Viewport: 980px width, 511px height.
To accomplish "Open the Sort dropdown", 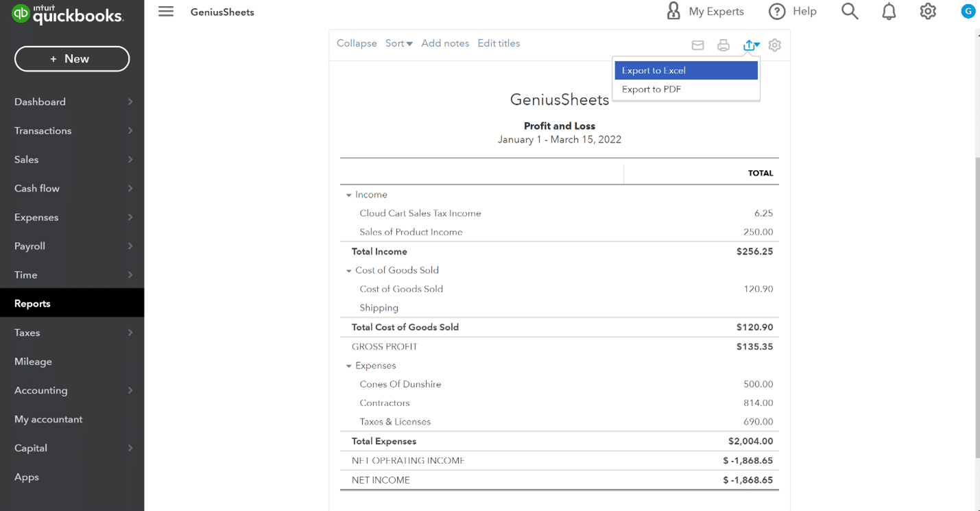I will (399, 43).
